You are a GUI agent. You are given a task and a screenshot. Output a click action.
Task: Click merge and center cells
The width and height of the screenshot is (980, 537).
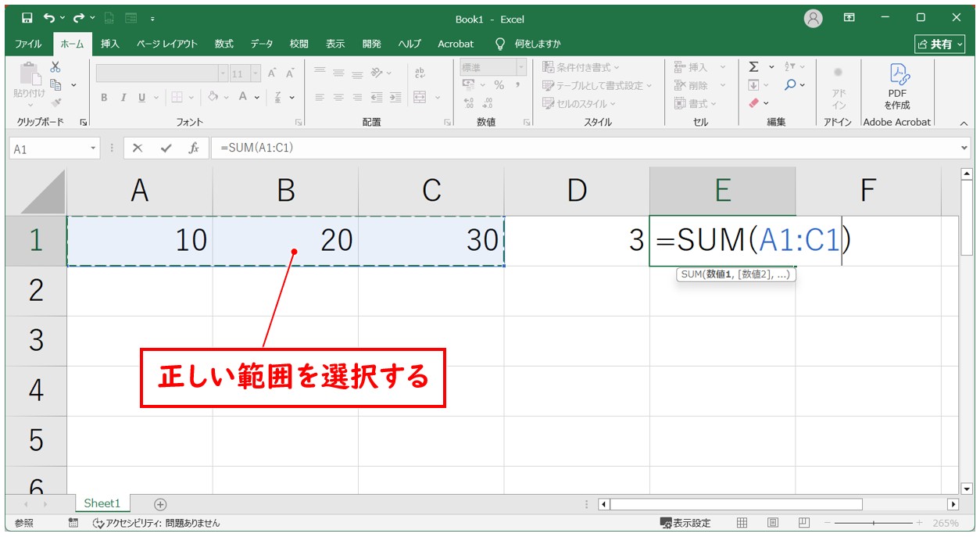pos(420,98)
